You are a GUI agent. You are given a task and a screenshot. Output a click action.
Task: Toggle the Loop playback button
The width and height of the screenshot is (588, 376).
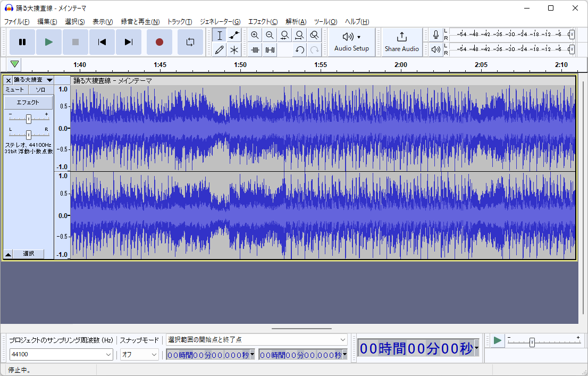pos(190,42)
